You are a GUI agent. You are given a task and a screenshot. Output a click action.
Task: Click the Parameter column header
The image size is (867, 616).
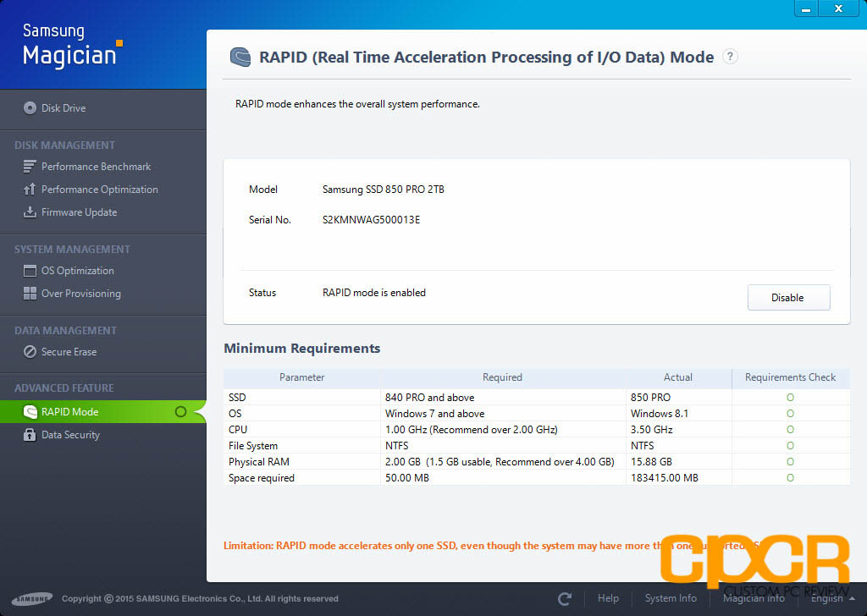pyautogui.click(x=302, y=377)
